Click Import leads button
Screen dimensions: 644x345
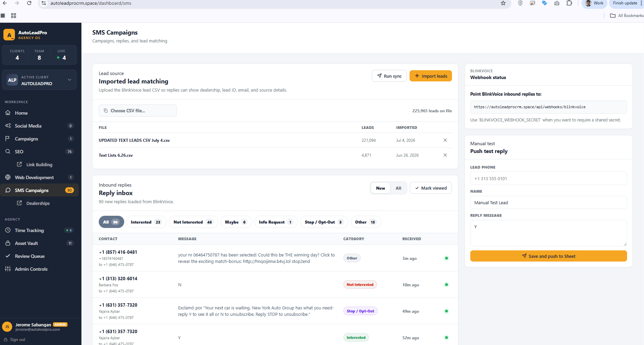click(431, 76)
